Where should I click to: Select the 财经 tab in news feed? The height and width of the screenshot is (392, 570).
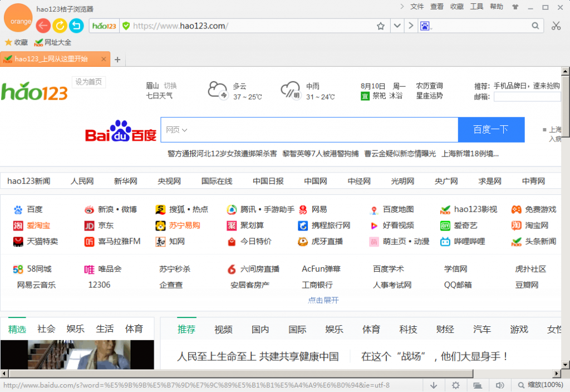coord(445,330)
